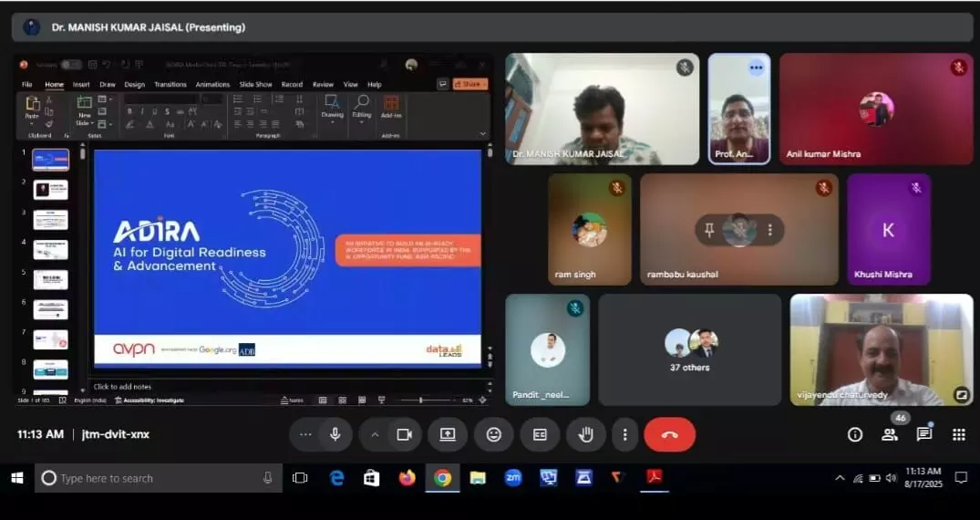Switch to the Insert ribbon tab
This screenshot has width=980, height=520.
[x=81, y=85]
